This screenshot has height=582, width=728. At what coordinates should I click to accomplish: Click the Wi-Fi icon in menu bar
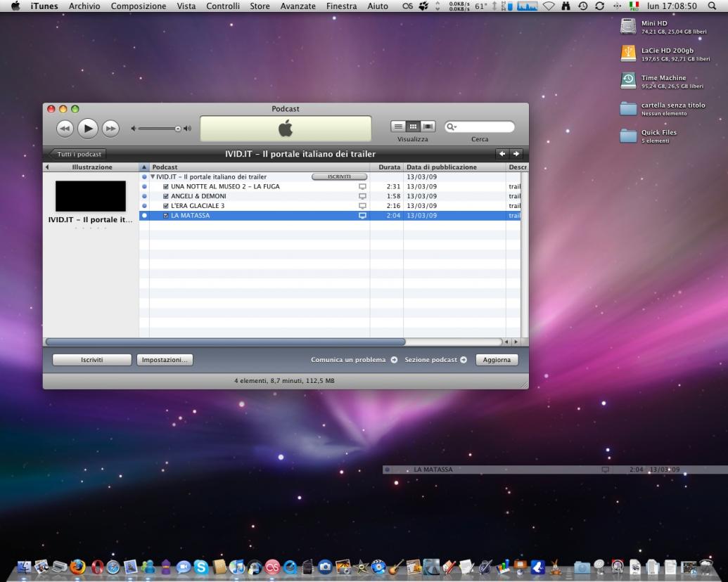[x=549, y=6]
